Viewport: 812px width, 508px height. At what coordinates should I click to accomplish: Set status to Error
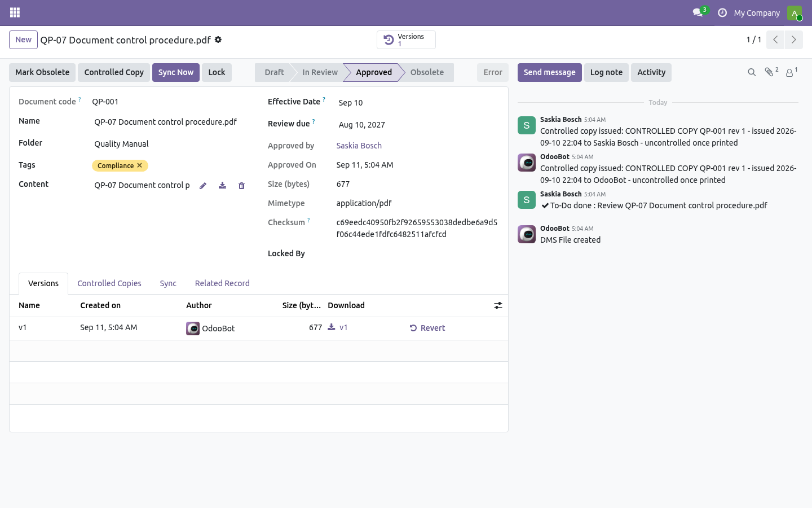493,72
